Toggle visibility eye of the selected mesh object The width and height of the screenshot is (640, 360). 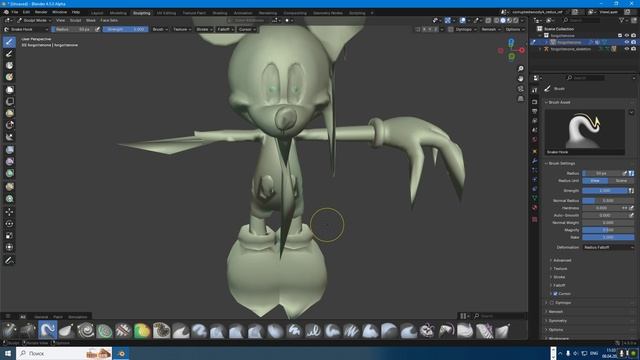click(x=627, y=42)
